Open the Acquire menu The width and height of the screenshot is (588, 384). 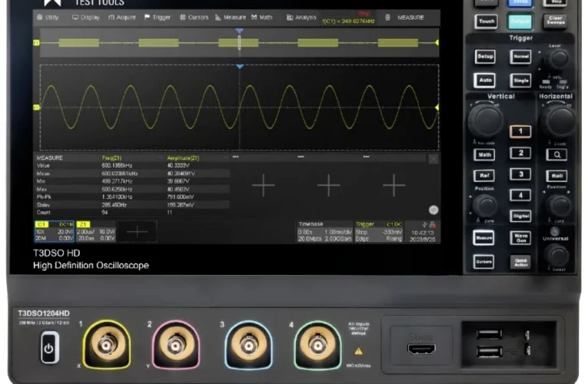tap(122, 17)
